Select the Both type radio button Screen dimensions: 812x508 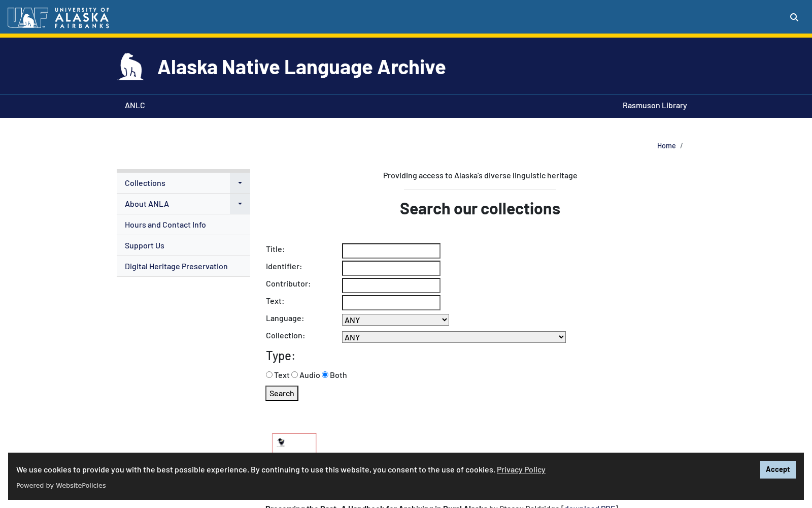tap(325, 375)
